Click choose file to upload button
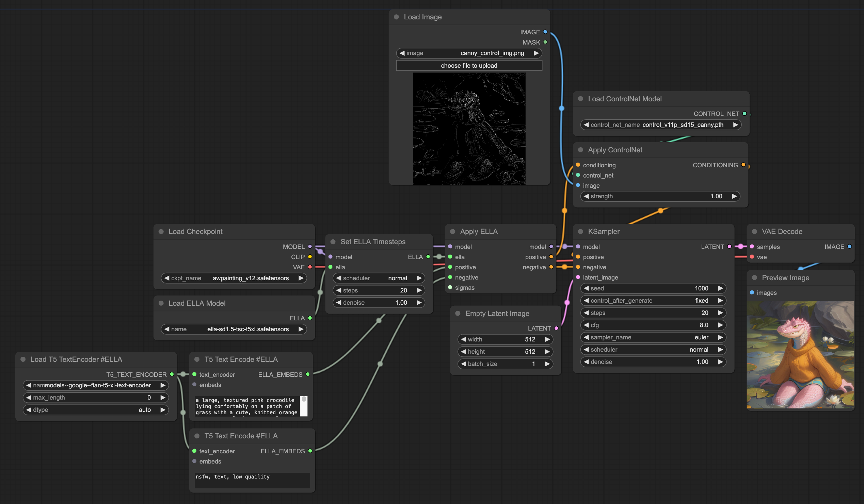This screenshot has width=864, height=504. pyautogui.click(x=469, y=65)
